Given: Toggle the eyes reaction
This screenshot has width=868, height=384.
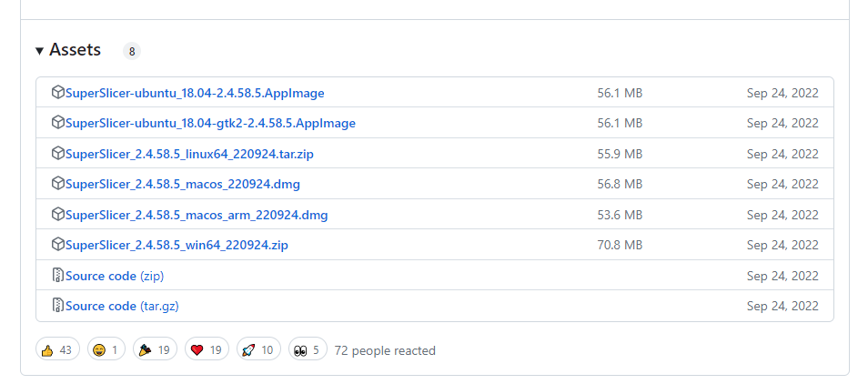Looking at the screenshot, I should click(x=307, y=349).
